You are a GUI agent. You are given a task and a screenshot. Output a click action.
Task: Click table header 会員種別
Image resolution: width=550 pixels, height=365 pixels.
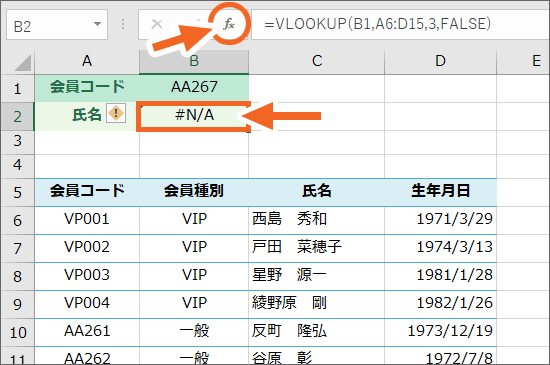pyautogui.click(x=194, y=192)
